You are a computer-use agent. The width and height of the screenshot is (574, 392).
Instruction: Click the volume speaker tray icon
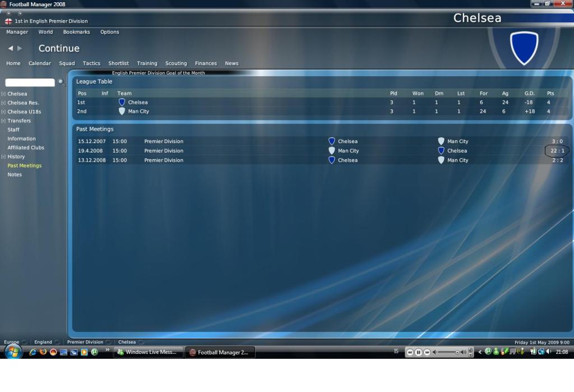coord(548,352)
